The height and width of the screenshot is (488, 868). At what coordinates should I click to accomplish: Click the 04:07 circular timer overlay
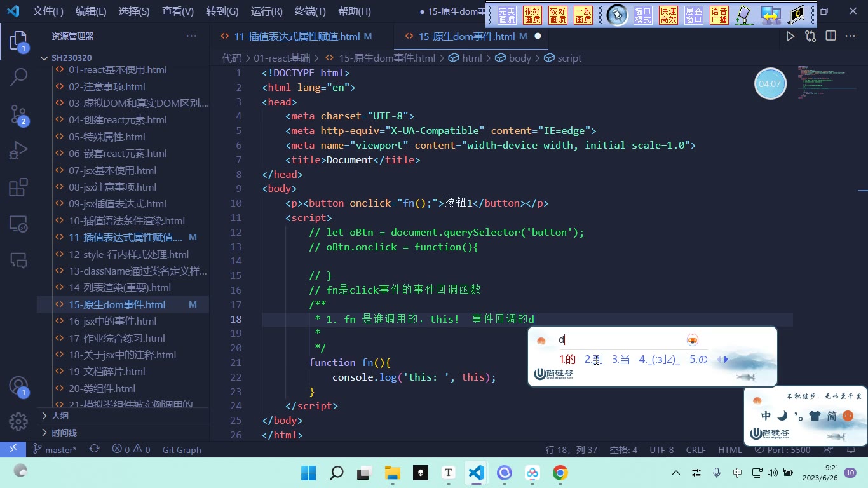point(770,83)
